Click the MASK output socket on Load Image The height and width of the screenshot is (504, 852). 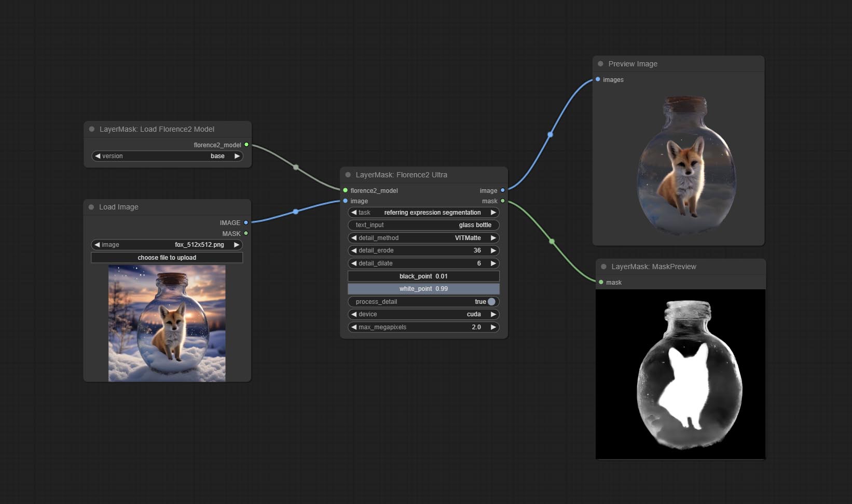coord(246,233)
